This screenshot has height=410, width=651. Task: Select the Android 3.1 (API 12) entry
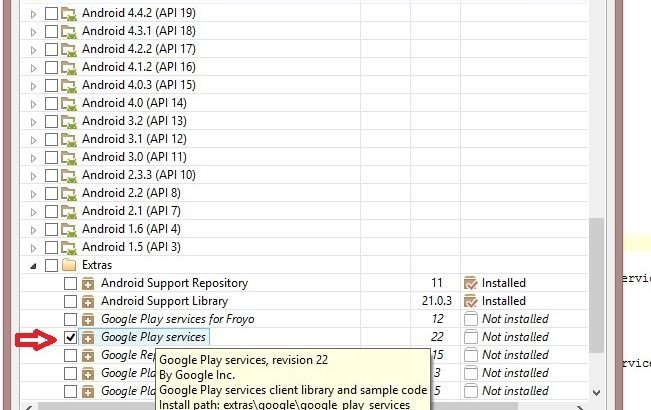134,139
